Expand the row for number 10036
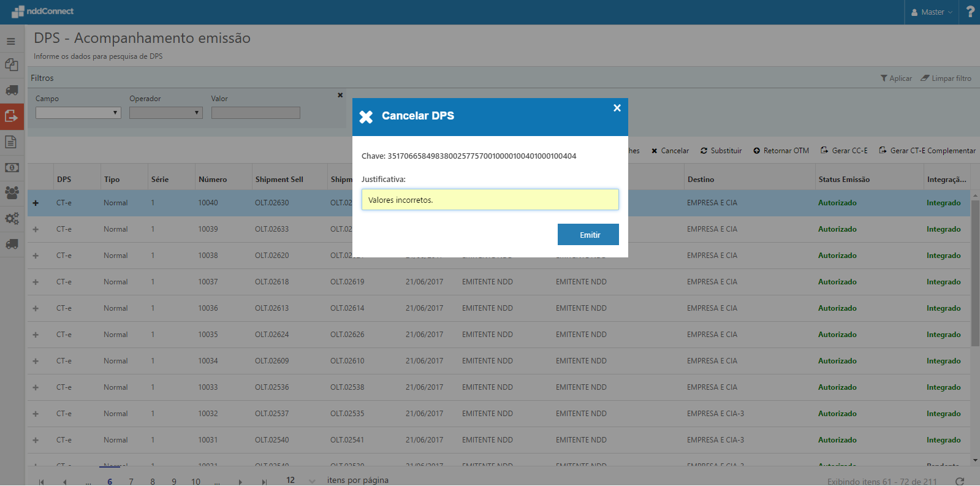Screen dimensions: 980x486 click(x=36, y=308)
